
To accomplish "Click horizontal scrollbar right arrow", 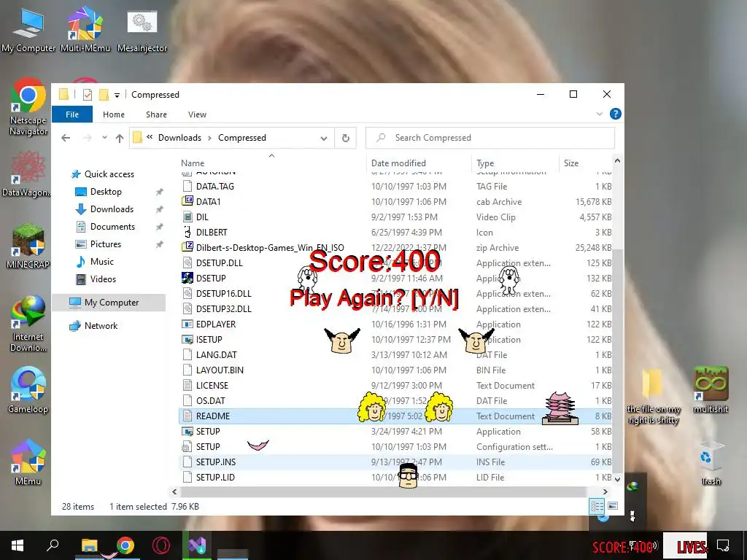I will (605, 491).
